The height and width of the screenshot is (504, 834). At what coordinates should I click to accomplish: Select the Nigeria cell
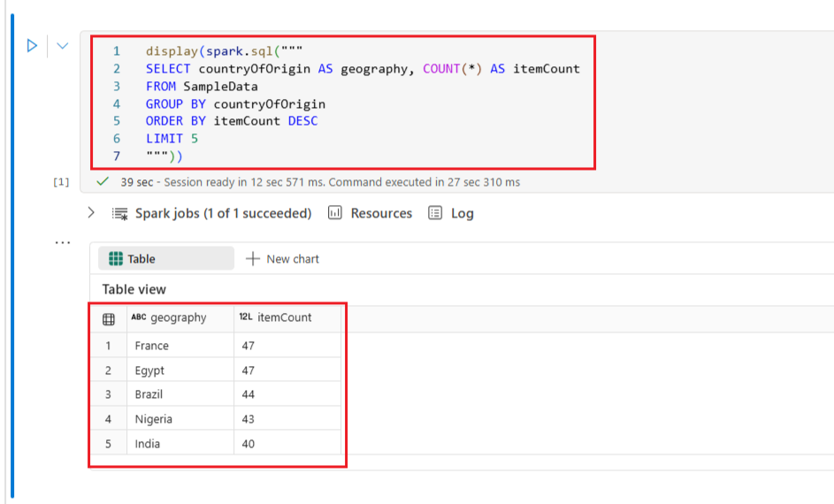tap(180, 419)
